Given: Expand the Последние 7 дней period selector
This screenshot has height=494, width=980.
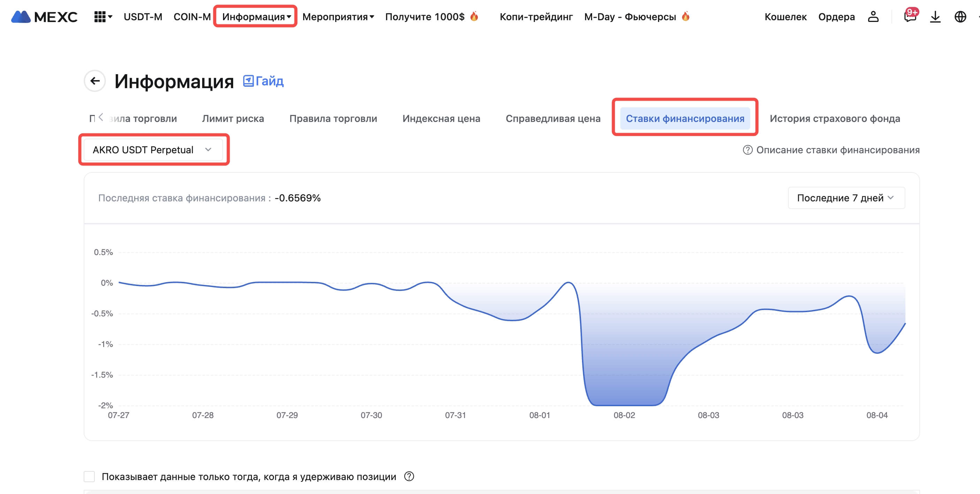Looking at the screenshot, I should click(846, 198).
